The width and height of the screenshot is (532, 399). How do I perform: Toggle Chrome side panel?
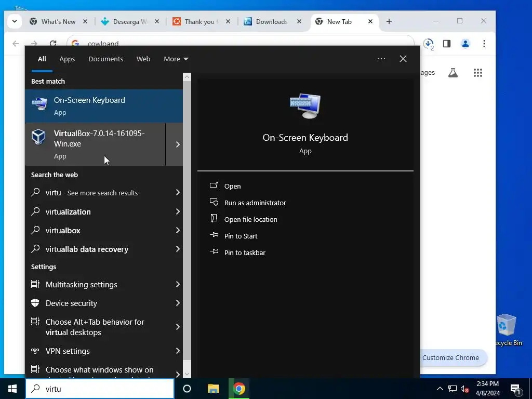click(x=446, y=44)
